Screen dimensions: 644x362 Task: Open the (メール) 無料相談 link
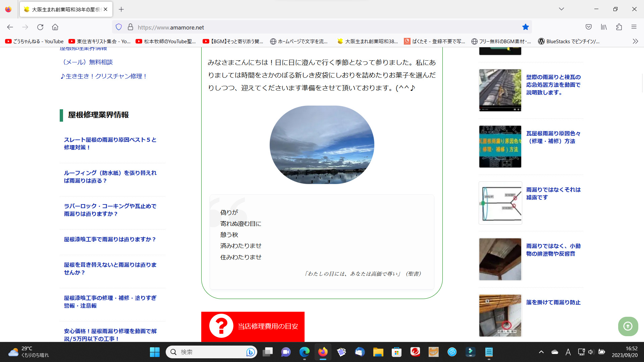tap(87, 62)
